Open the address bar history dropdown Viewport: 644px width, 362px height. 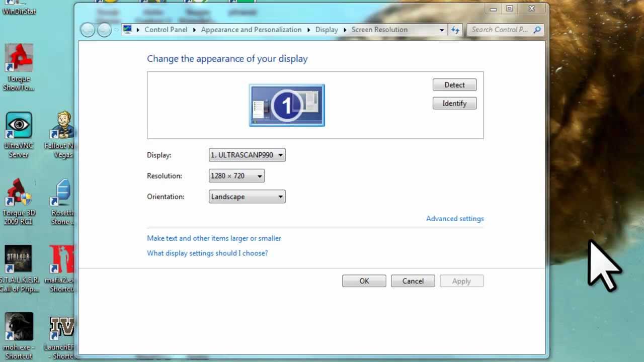tap(441, 30)
